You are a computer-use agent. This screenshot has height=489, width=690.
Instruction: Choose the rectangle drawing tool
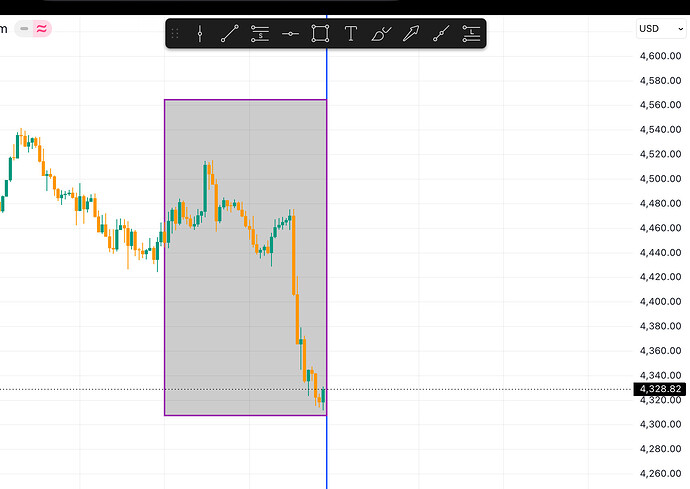(x=320, y=33)
